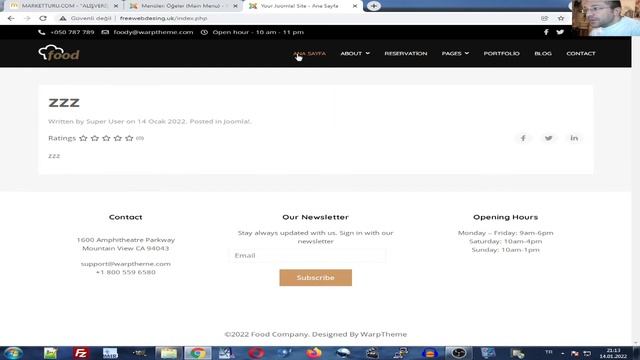The height and width of the screenshot is (360, 640).
Task: Click the not-secure warning icon in the address bar
Action: tap(62, 18)
